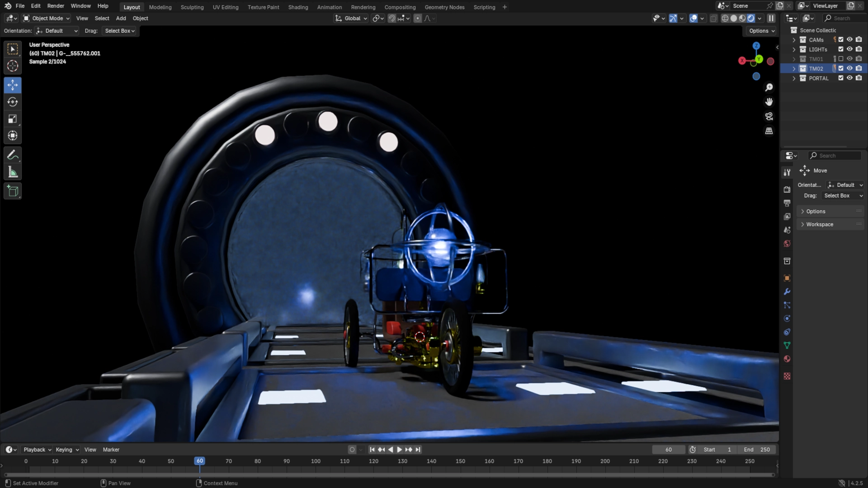Click the End frame field
868x488 pixels.
tap(757, 450)
